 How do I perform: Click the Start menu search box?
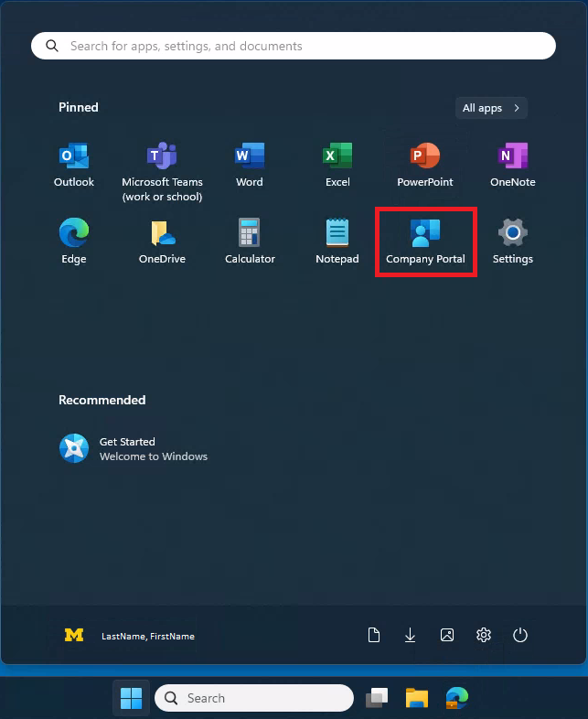point(293,46)
